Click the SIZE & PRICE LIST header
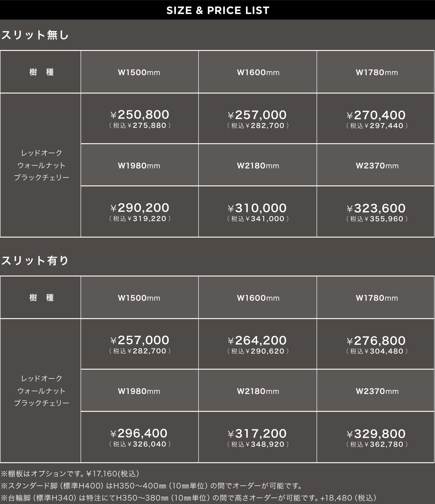 [218, 10]
